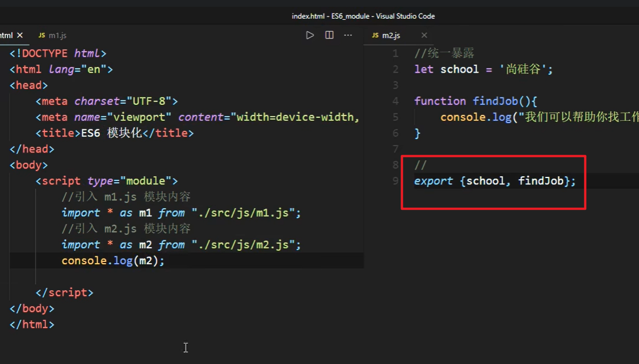The image size is (639, 364).
Task: Click the findJob function name in declaration
Action: click(495, 101)
